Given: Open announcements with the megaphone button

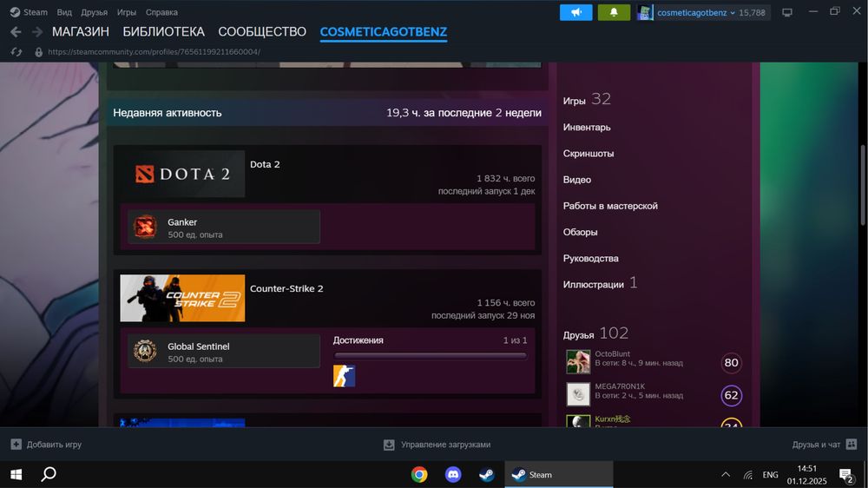Looking at the screenshot, I should coord(575,12).
